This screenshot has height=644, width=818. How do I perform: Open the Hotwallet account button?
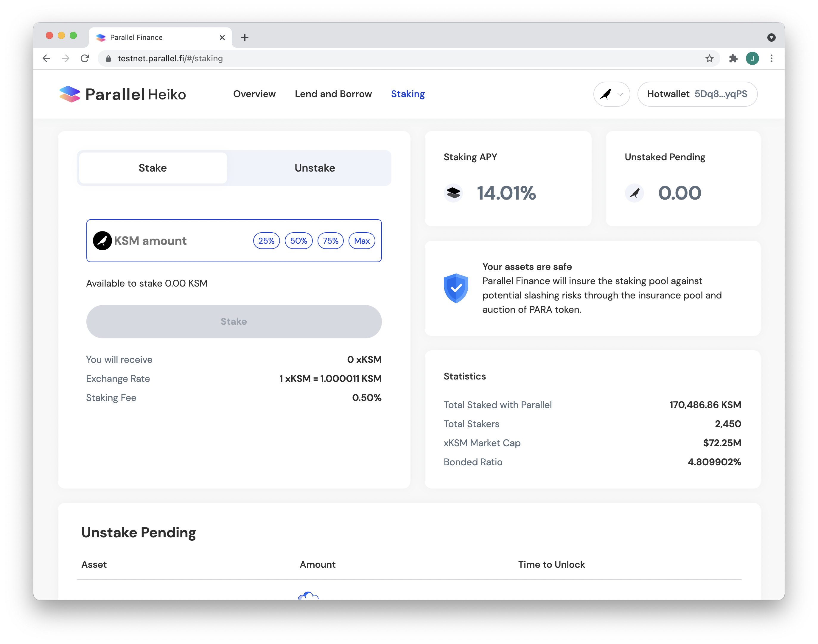tap(697, 94)
